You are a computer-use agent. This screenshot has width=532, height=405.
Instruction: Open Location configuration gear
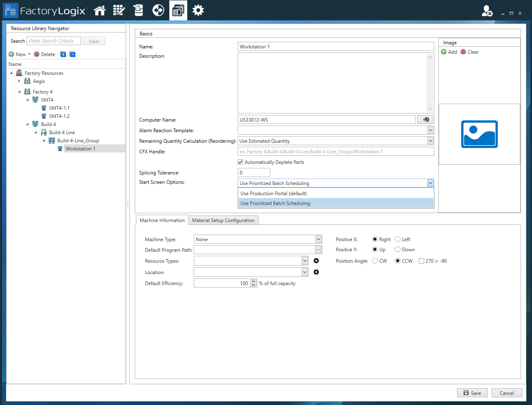316,272
